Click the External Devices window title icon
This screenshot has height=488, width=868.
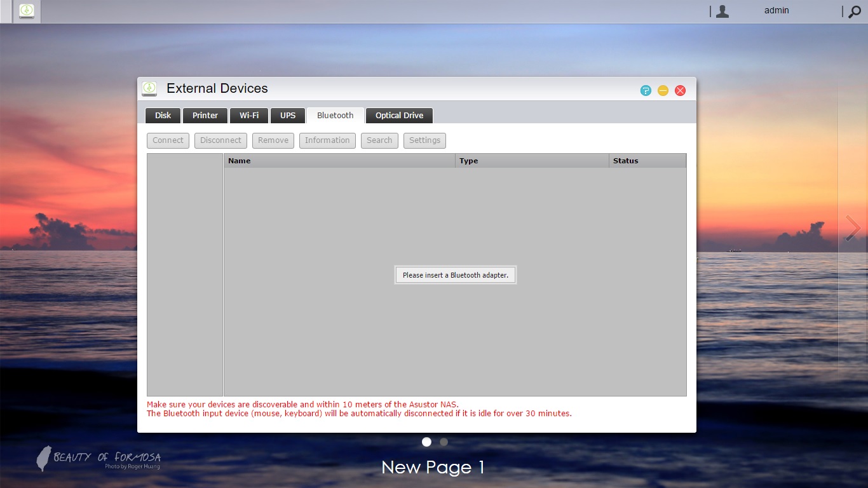point(149,89)
